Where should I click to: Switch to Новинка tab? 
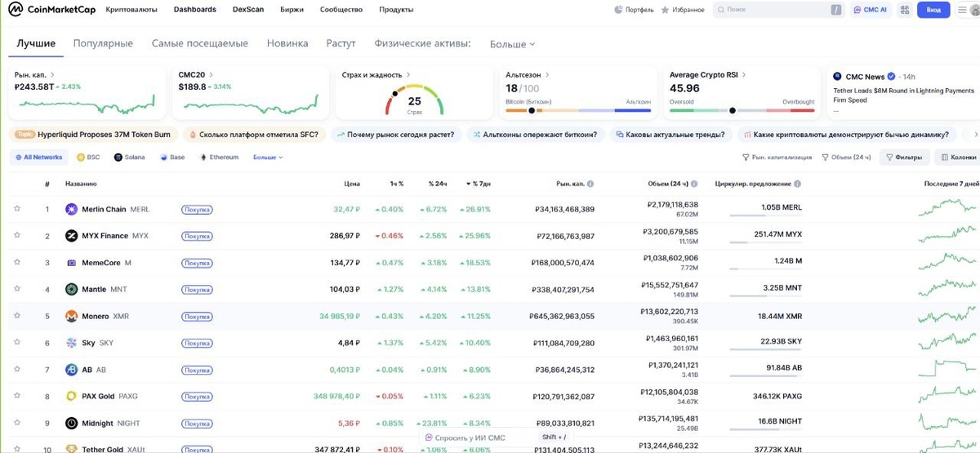coord(287,43)
